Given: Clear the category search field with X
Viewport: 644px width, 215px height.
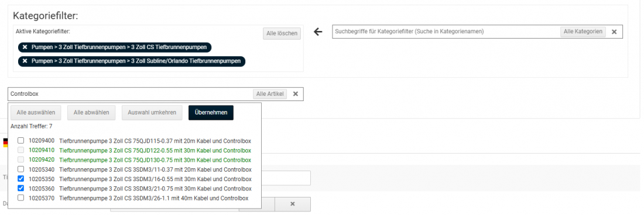Looking at the screenshot, I should [x=614, y=32].
